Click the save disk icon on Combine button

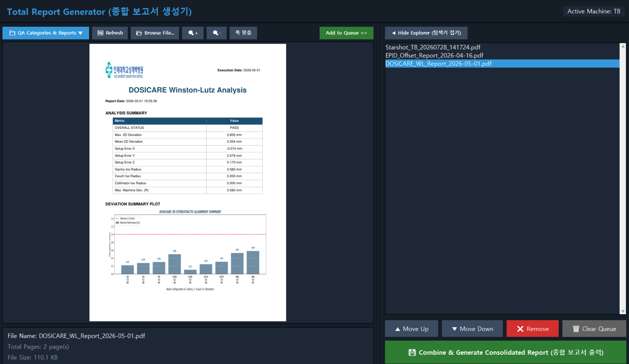pos(412,352)
